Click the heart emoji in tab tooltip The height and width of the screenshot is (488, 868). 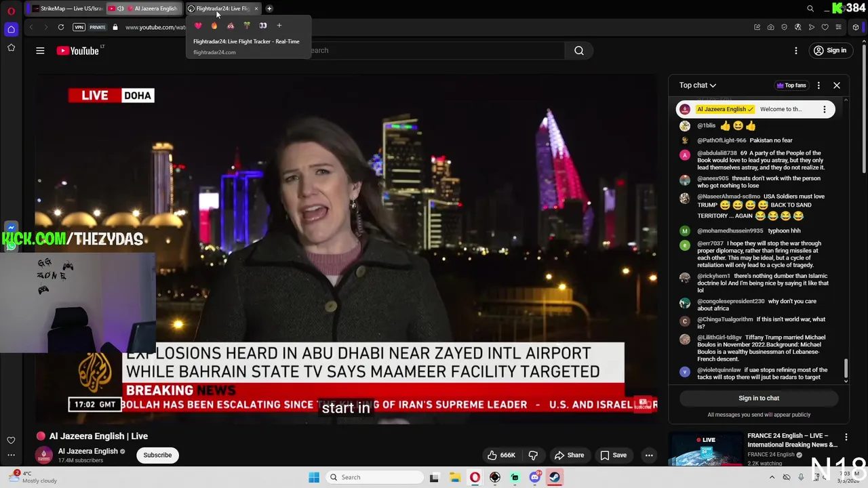click(198, 26)
